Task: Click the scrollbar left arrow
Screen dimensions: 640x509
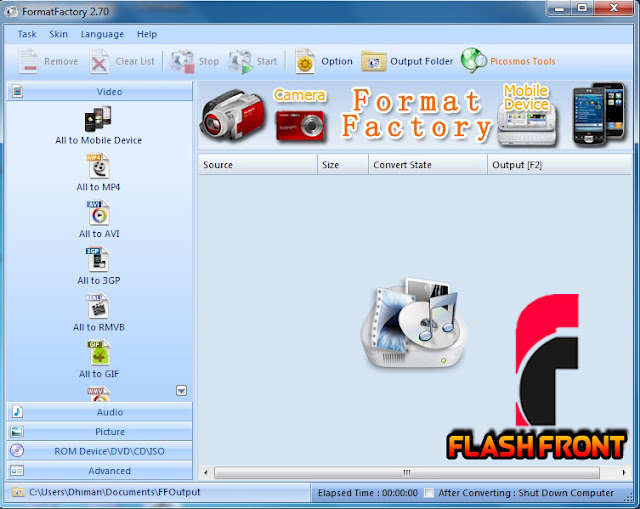Action: (206, 473)
